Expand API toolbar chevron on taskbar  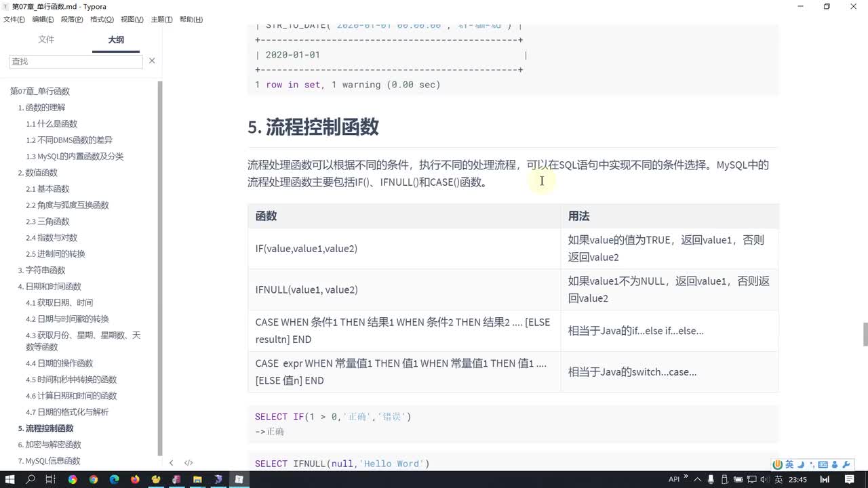tap(686, 476)
